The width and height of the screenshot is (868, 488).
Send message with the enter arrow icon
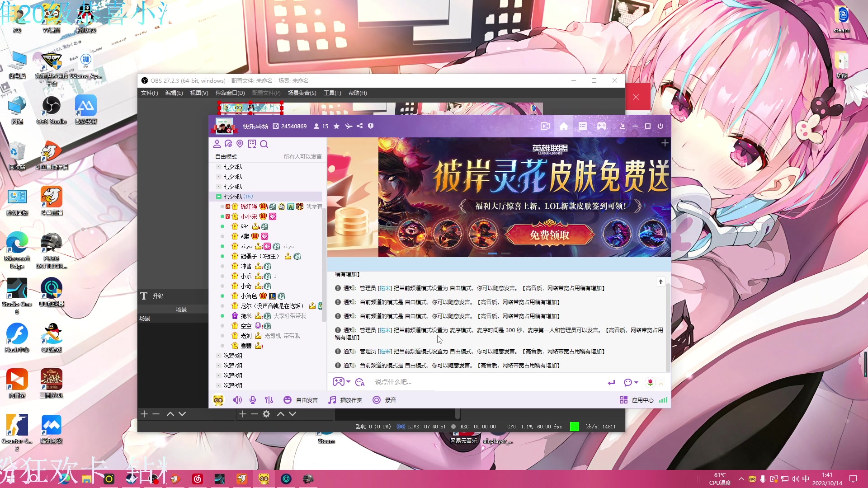coord(611,383)
